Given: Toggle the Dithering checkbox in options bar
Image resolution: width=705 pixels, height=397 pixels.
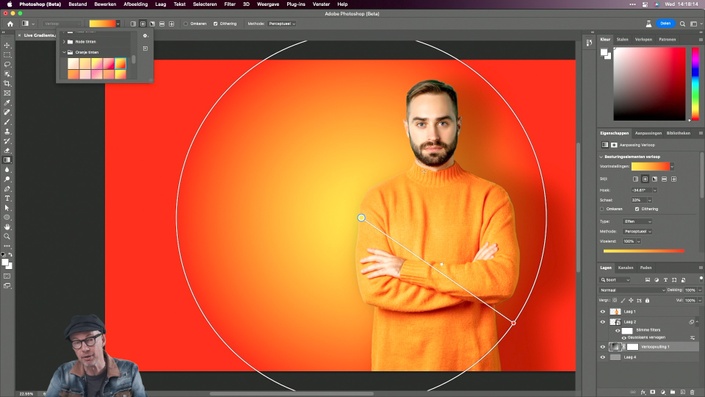Looking at the screenshot, I should click(215, 24).
